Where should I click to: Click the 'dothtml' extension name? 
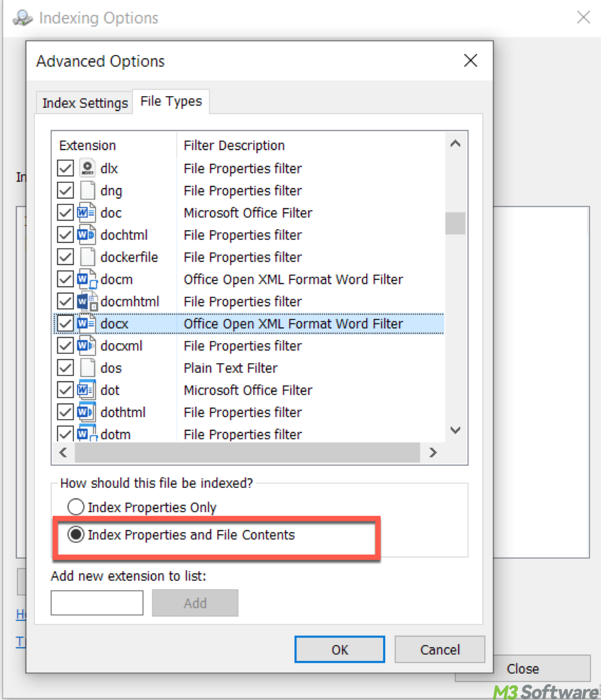(x=123, y=412)
